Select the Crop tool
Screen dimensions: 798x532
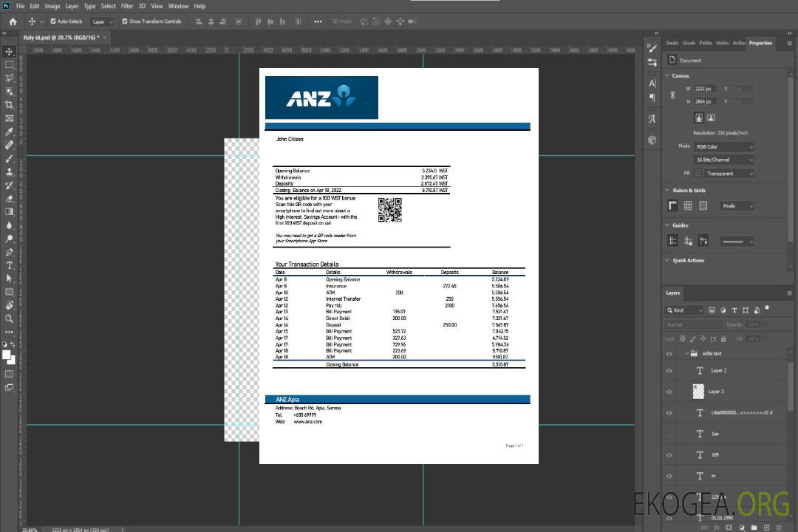click(9, 105)
